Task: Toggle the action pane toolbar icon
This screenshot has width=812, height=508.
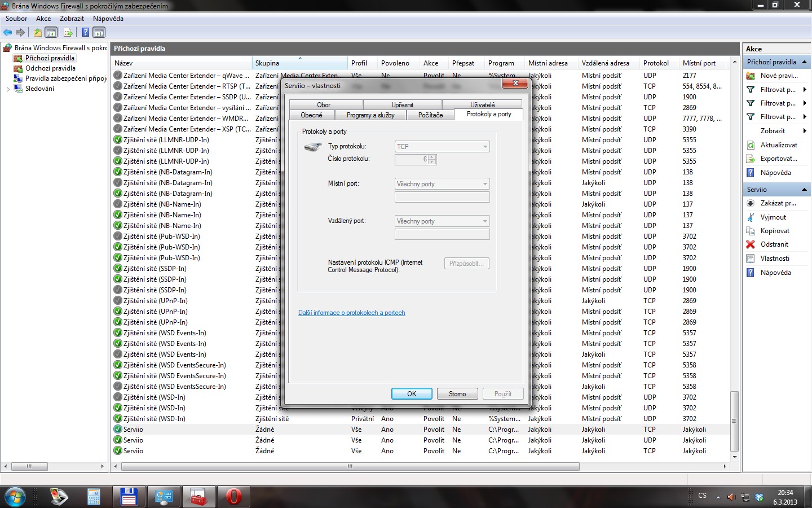Action: [x=99, y=32]
